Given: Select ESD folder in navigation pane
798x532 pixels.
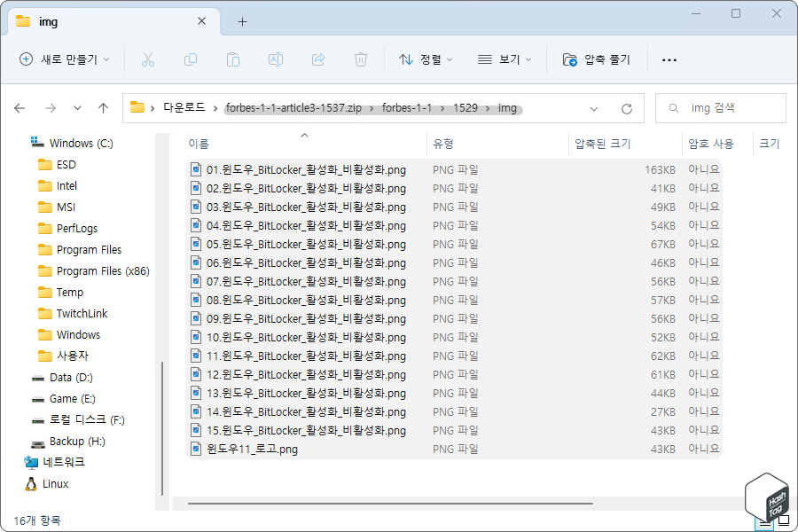Looking at the screenshot, I should point(57,164).
